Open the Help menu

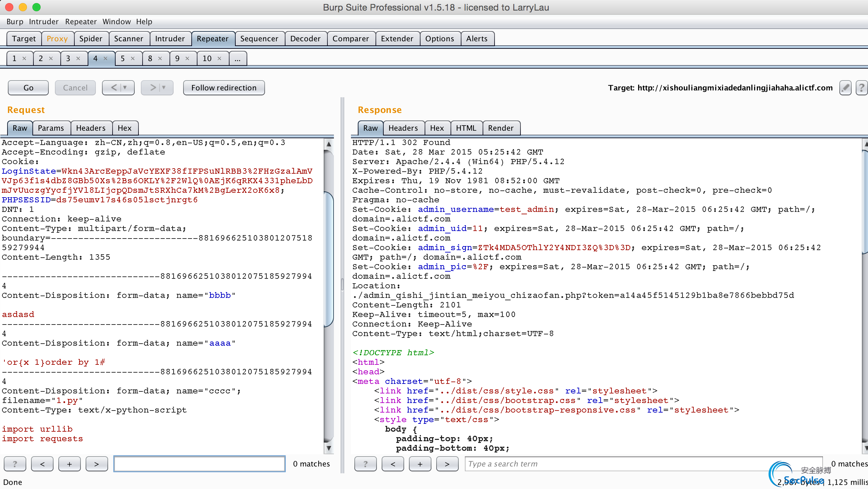click(x=144, y=21)
